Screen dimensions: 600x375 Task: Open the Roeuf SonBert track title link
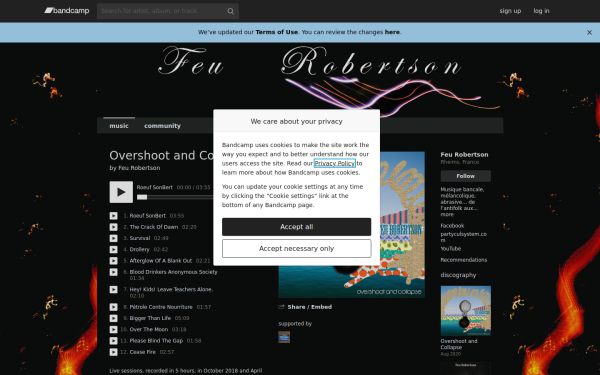point(148,216)
